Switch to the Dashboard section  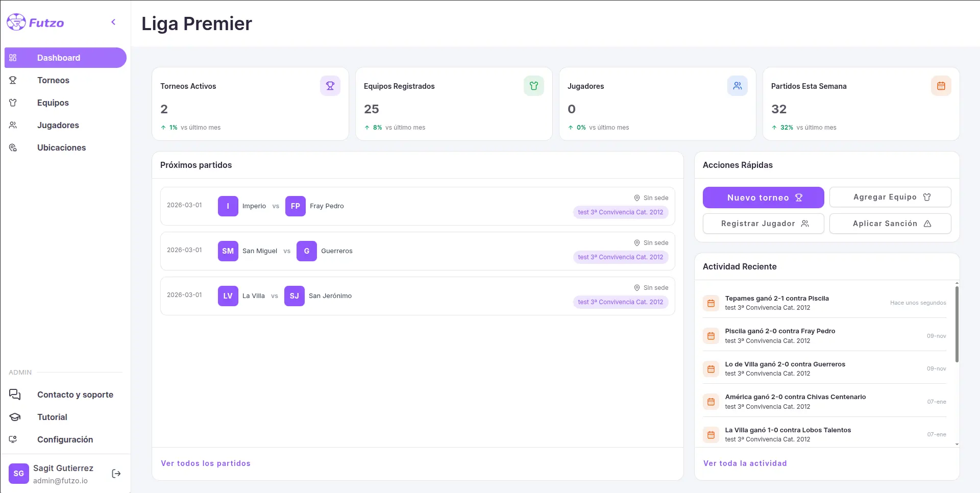58,58
